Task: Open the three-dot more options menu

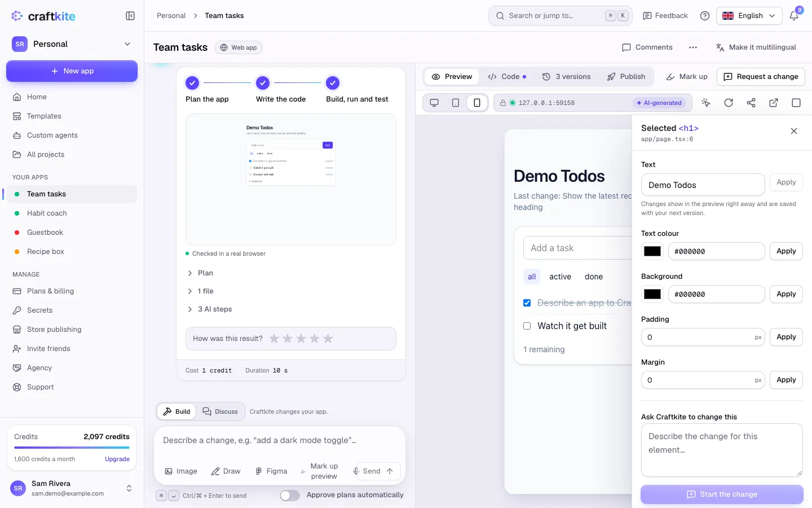Action: (x=693, y=47)
